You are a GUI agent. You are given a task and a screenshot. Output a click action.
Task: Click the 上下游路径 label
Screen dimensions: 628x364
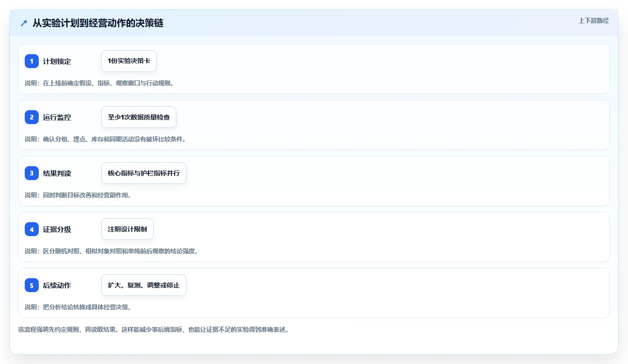coord(593,21)
